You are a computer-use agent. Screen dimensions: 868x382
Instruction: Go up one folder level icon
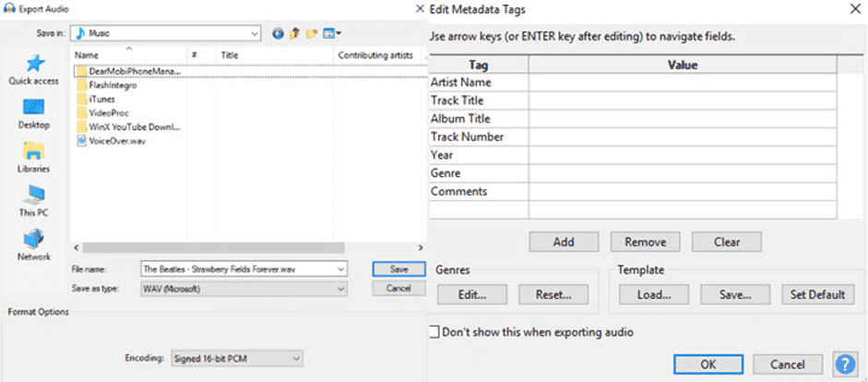tap(294, 34)
